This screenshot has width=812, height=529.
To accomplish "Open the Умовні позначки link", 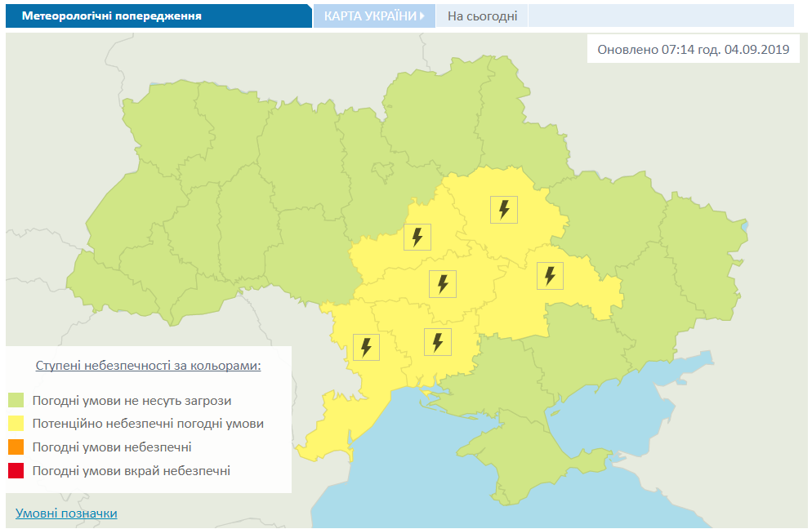I will (x=66, y=513).
